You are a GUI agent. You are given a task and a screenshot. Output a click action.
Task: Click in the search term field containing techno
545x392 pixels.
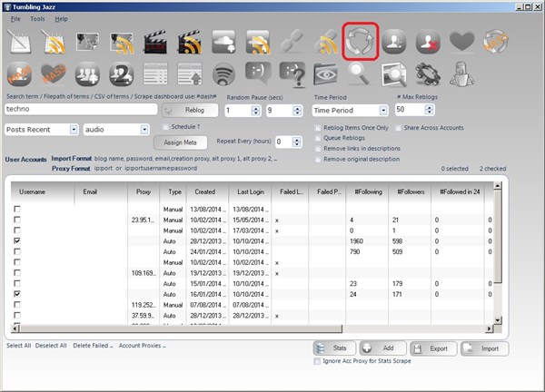click(81, 109)
